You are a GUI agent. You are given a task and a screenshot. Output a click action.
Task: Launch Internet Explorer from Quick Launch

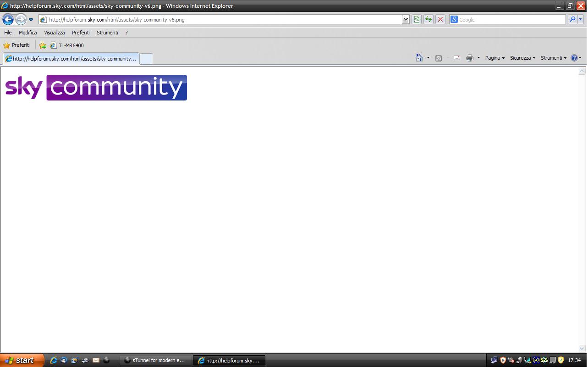click(54, 360)
